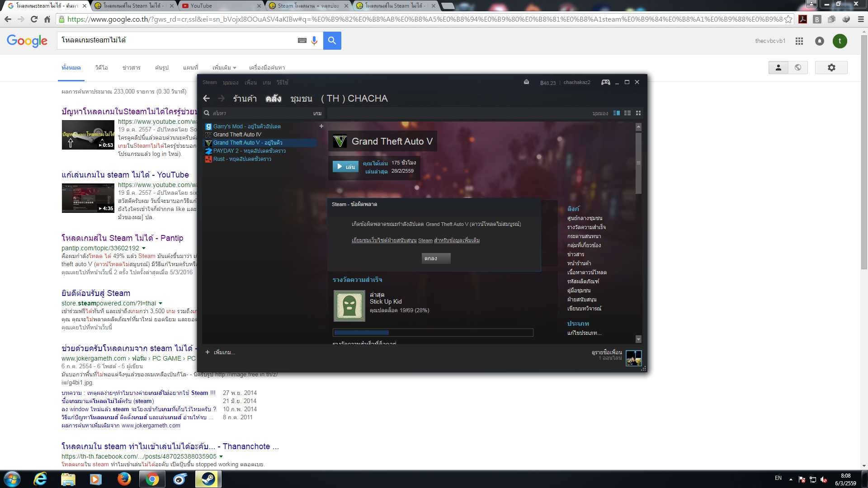Screen dimensions: 868x488
Task: Open the Steam menu
Action: pyautogui.click(x=210, y=82)
